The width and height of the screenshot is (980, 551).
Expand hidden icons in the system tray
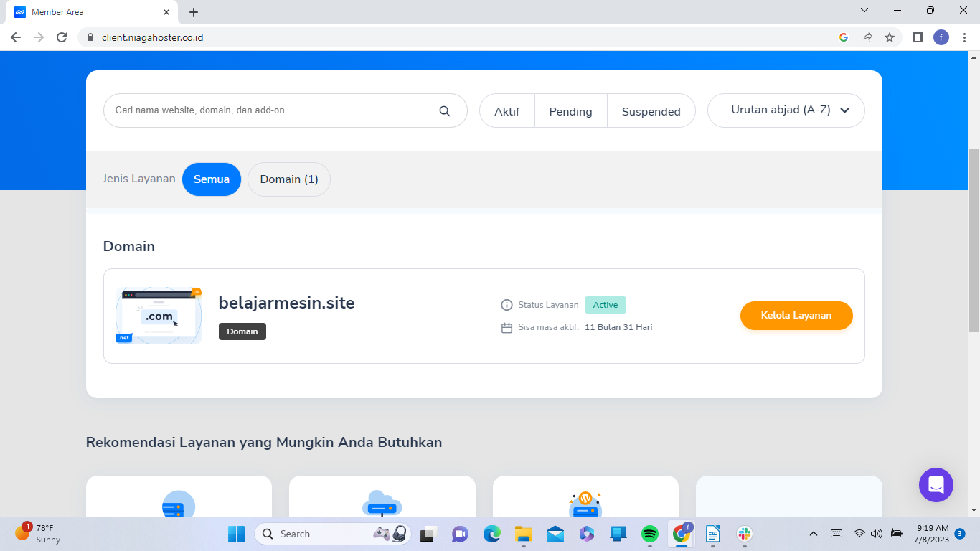click(x=813, y=534)
